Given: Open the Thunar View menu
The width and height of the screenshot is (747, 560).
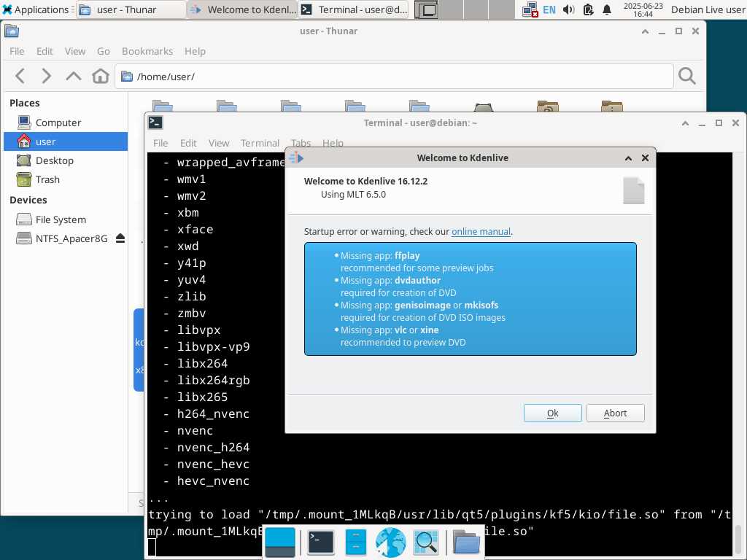Looking at the screenshot, I should tap(75, 51).
